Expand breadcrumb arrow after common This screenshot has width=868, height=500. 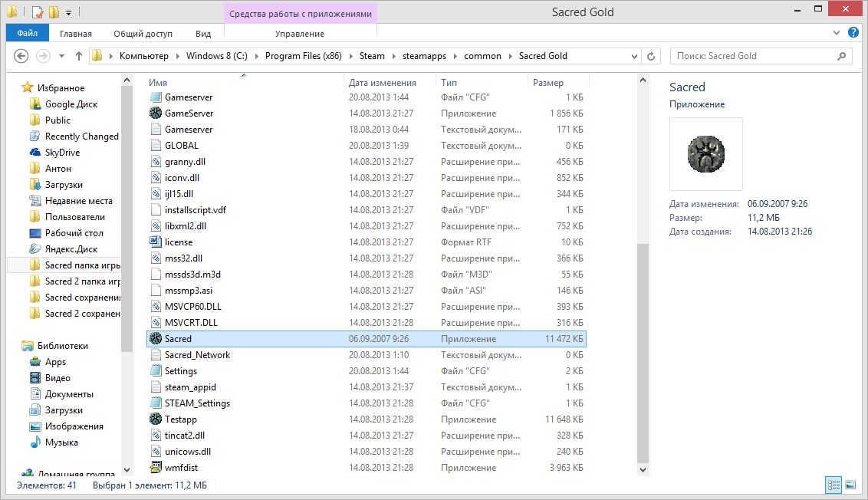click(511, 56)
